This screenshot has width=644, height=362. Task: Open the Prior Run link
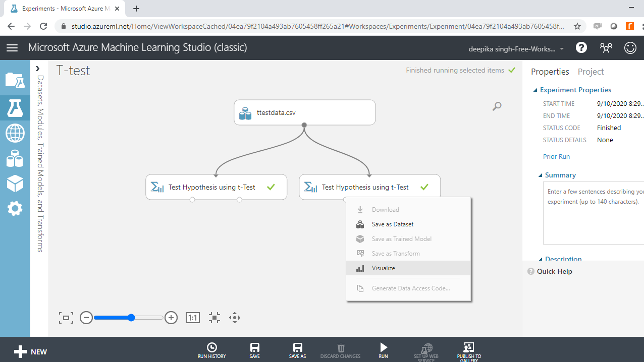[556, 157]
